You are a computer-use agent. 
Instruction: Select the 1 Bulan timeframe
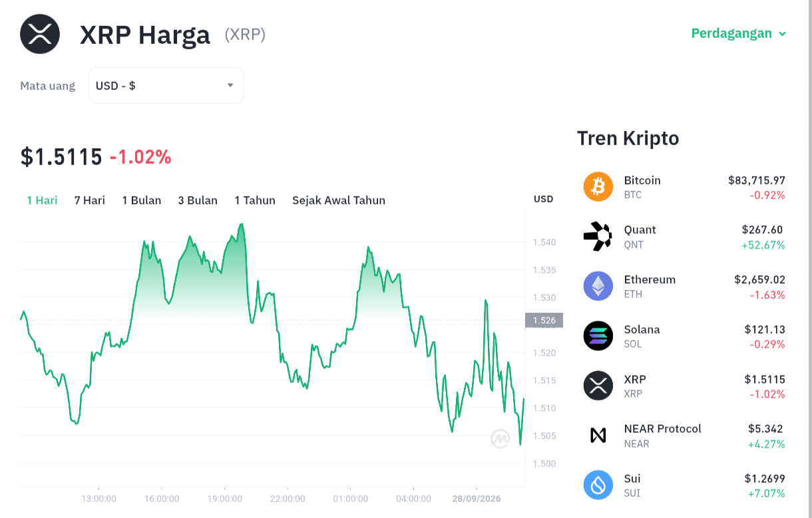pyautogui.click(x=142, y=200)
